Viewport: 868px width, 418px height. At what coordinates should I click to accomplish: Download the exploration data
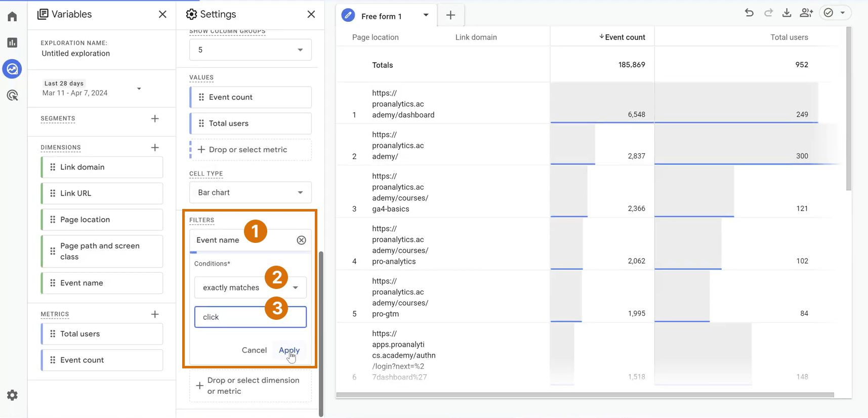pos(787,13)
